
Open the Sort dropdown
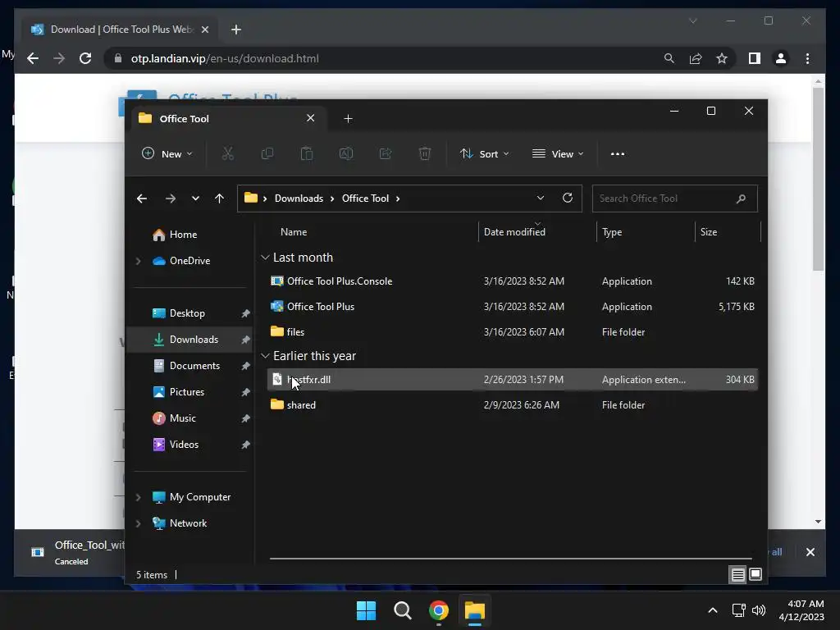[x=484, y=153]
